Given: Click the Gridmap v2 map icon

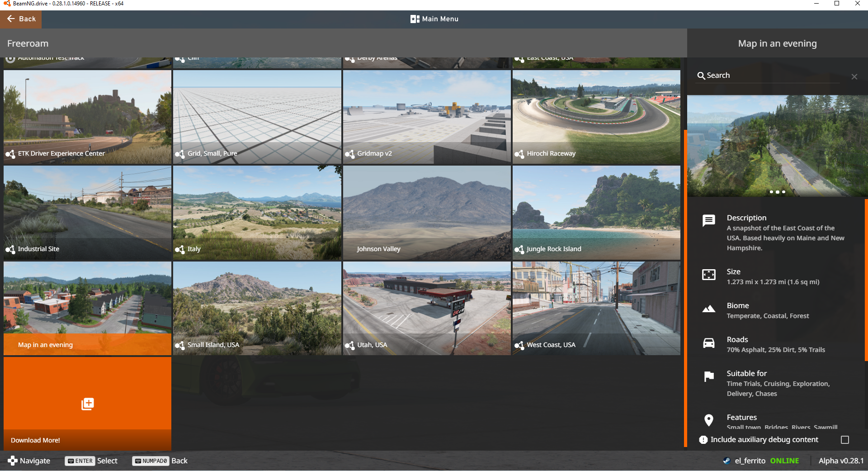Looking at the screenshot, I should tap(349, 154).
